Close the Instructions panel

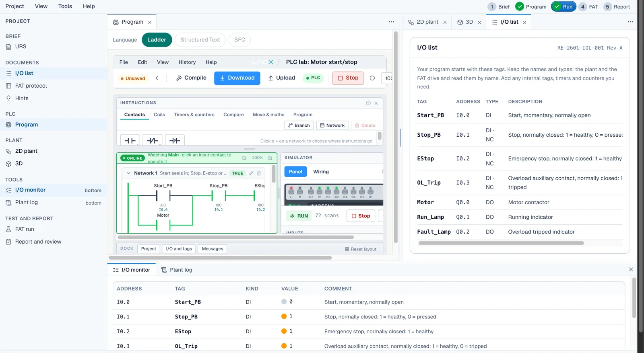[376, 103]
